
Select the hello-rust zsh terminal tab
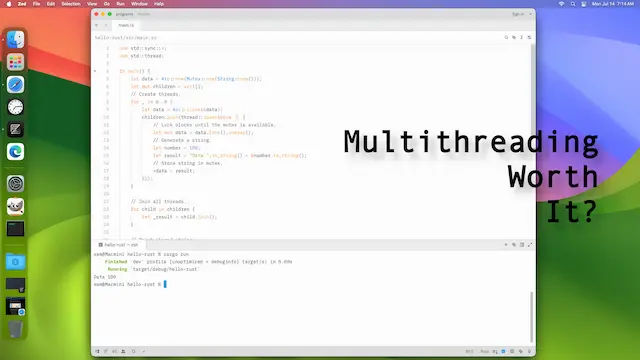118,245
